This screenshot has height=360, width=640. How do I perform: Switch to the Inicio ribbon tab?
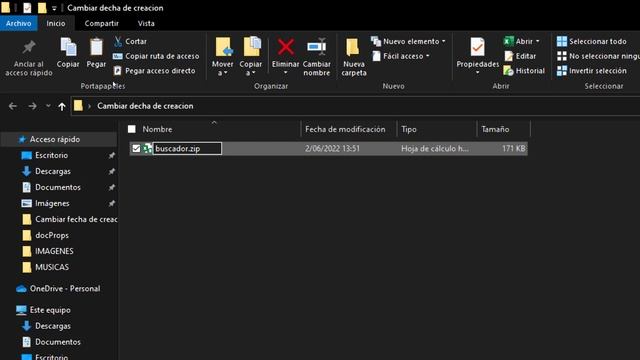pos(56,23)
